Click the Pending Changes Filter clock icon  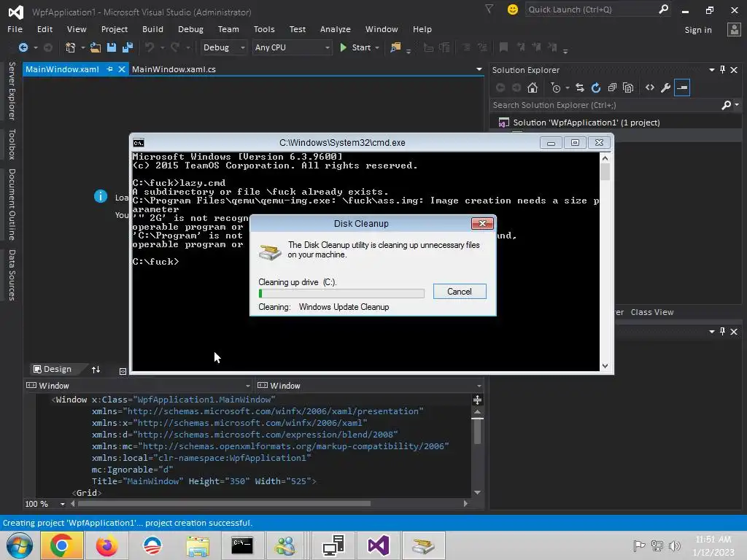pos(555,87)
